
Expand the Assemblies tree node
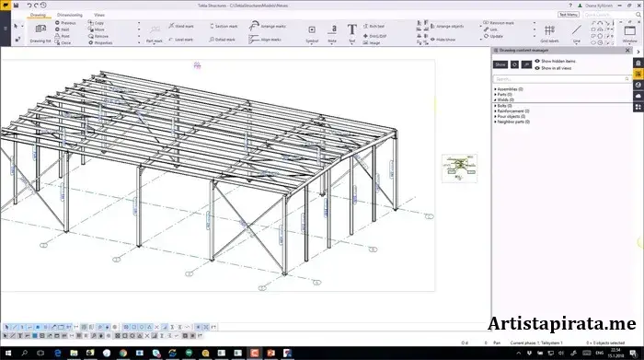pyautogui.click(x=495, y=89)
